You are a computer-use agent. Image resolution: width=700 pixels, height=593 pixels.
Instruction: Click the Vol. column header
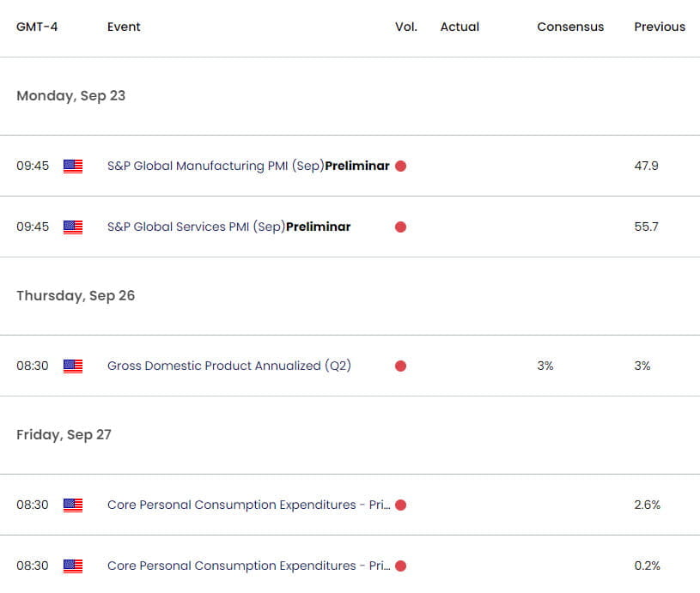point(406,27)
